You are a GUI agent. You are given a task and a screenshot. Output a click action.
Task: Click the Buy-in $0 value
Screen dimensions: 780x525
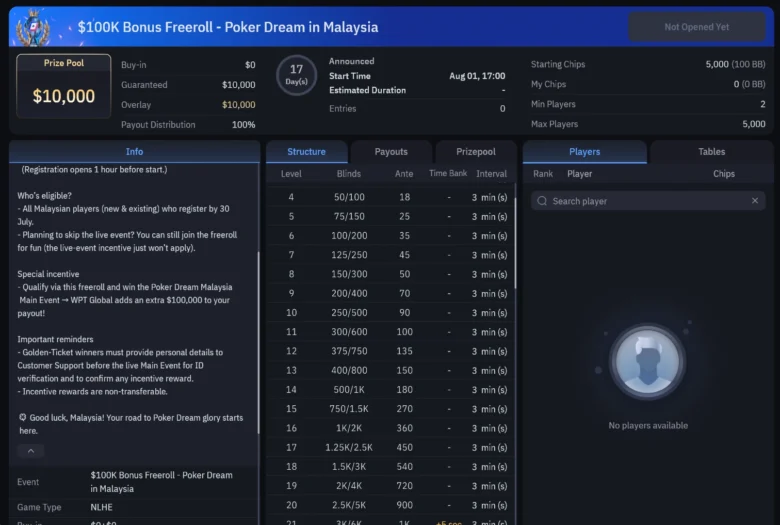[250, 65]
